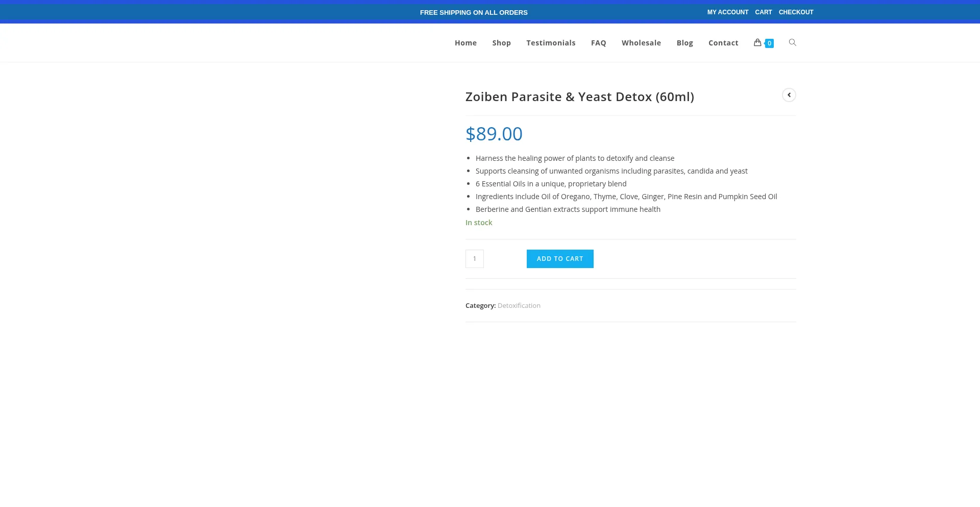Navigate to the Home menu item
Viewport: 980px width, 507px height.
(465, 43)
